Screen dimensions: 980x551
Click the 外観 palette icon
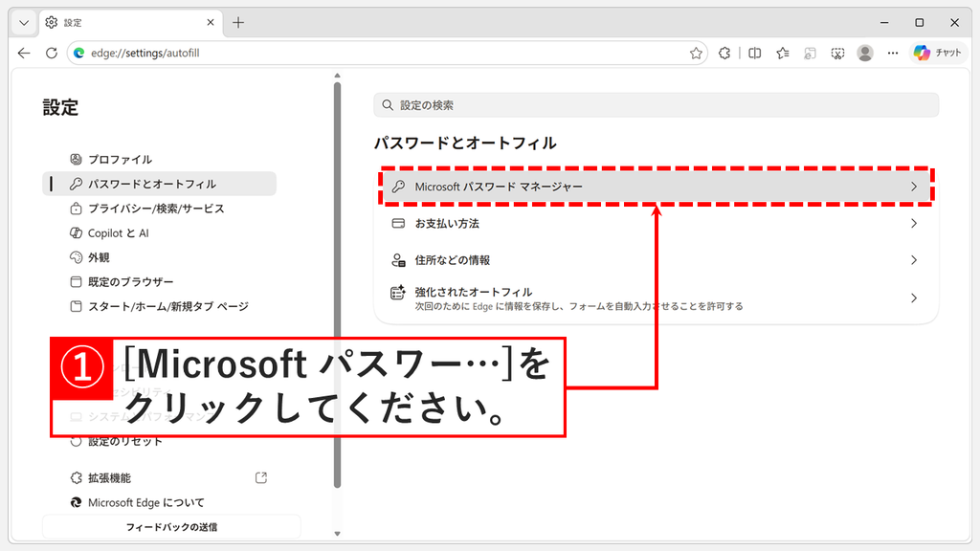[76, 257]
